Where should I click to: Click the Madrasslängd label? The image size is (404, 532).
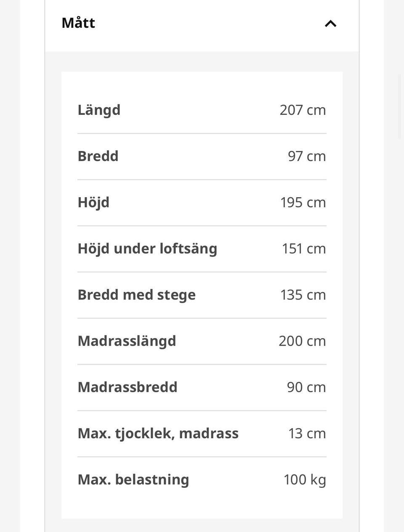point(127,341)
